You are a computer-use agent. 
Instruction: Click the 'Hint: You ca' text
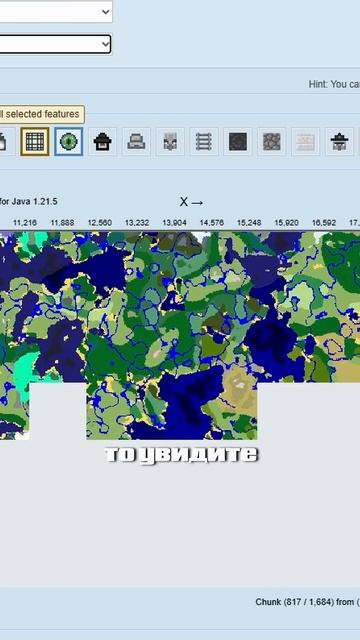tap(334, 84)
